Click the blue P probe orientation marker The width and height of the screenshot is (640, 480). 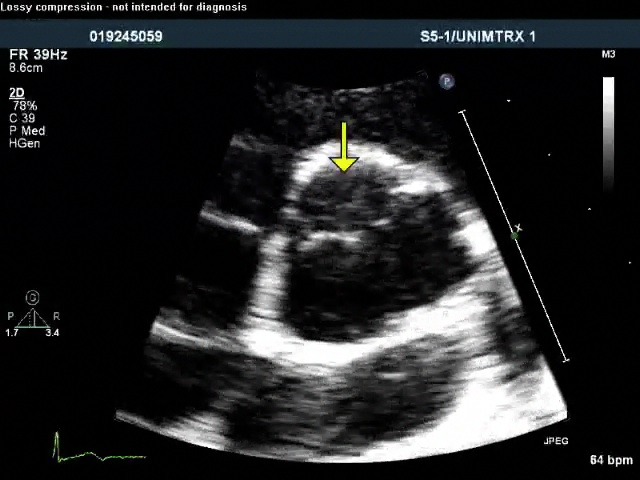pyautogui.click(x=447, y=82)
